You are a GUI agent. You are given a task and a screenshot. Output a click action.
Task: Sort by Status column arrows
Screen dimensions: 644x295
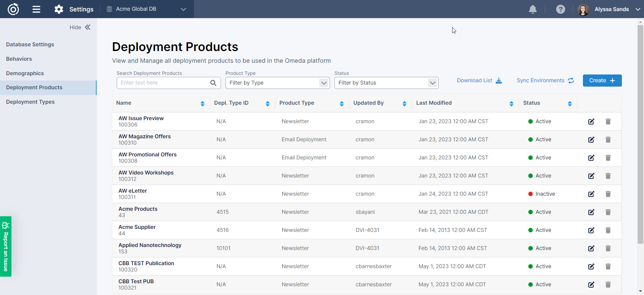[x=570, y=104]
